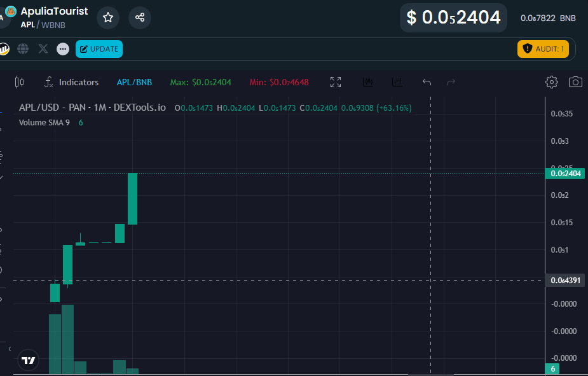Click the UPDATE token info button
This screenshot has height=376, width=588.
[99, 49]
